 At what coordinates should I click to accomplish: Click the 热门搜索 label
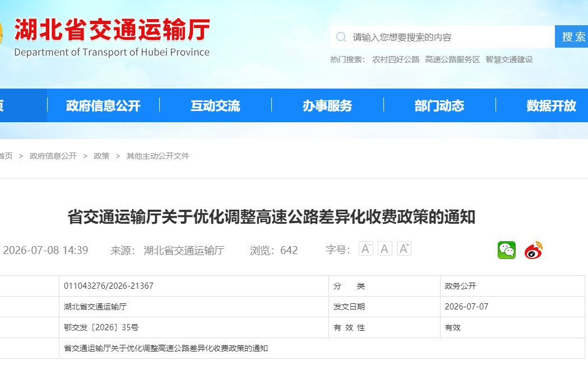(x=347, y=59)
